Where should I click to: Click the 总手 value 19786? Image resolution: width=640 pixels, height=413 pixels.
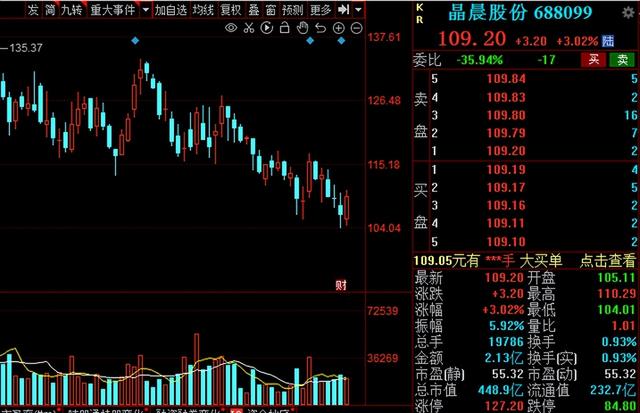click(x=506, y=342)
